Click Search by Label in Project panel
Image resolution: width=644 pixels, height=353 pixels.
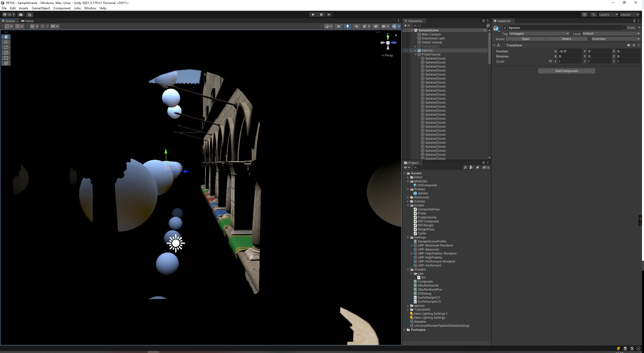click(x=477, y=167)
